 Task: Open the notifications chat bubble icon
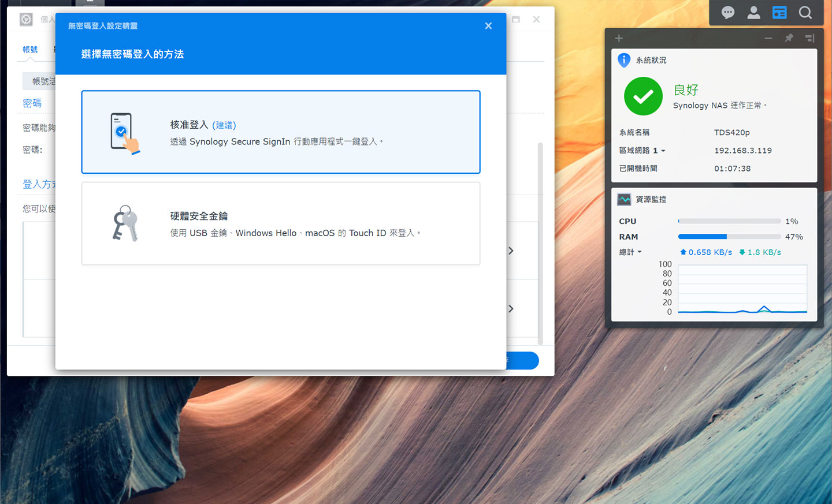tap(727, 12)
